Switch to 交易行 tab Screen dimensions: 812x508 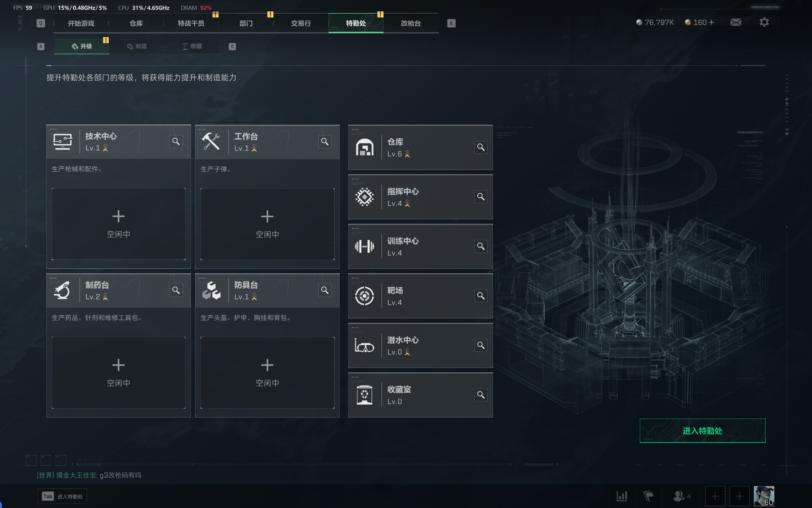[x=301, y=23]
